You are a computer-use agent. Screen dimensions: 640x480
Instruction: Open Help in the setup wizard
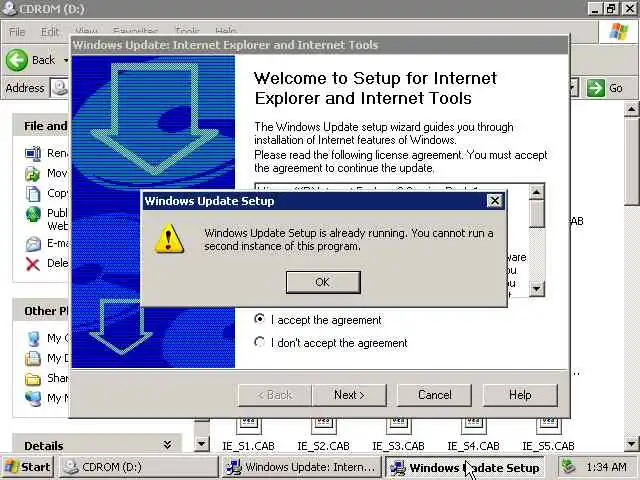tap(520, 395)
